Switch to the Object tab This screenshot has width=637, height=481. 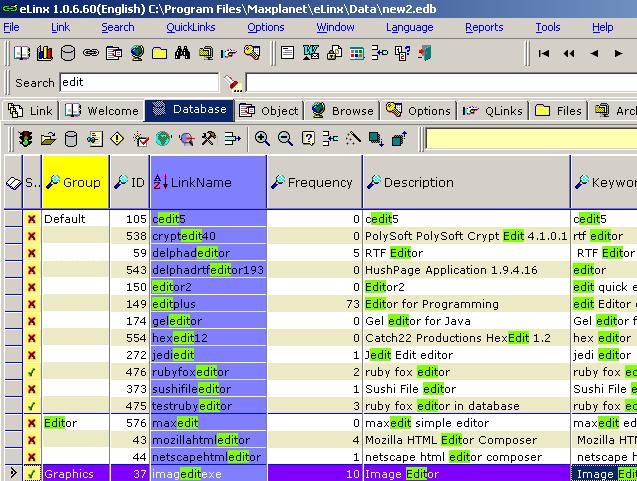click(269, 111)
